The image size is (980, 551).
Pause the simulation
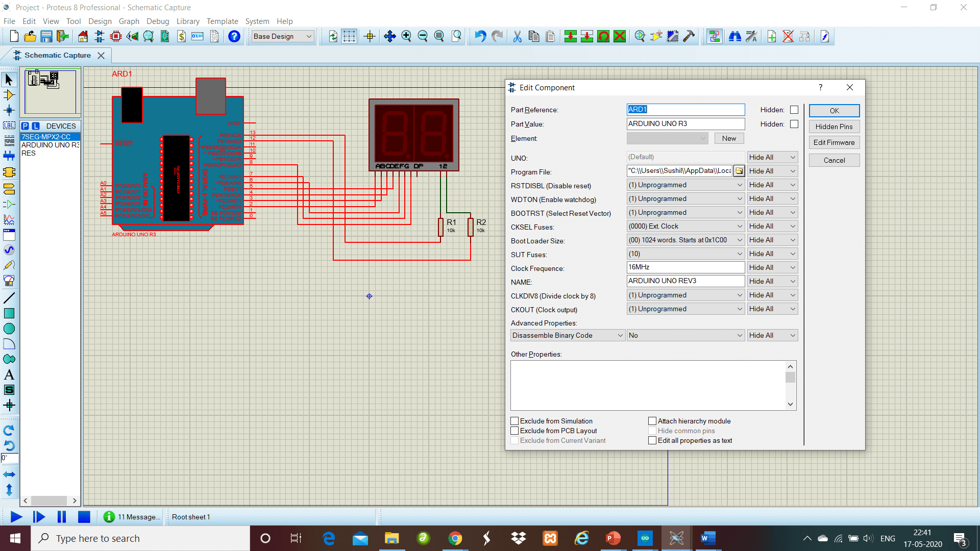pos(61,517)
